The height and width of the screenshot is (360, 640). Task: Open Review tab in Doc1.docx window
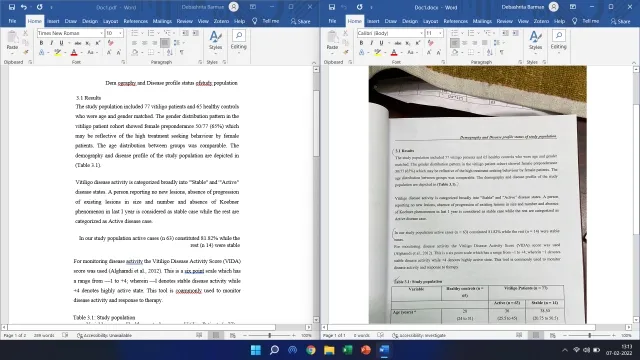[504, 21]
